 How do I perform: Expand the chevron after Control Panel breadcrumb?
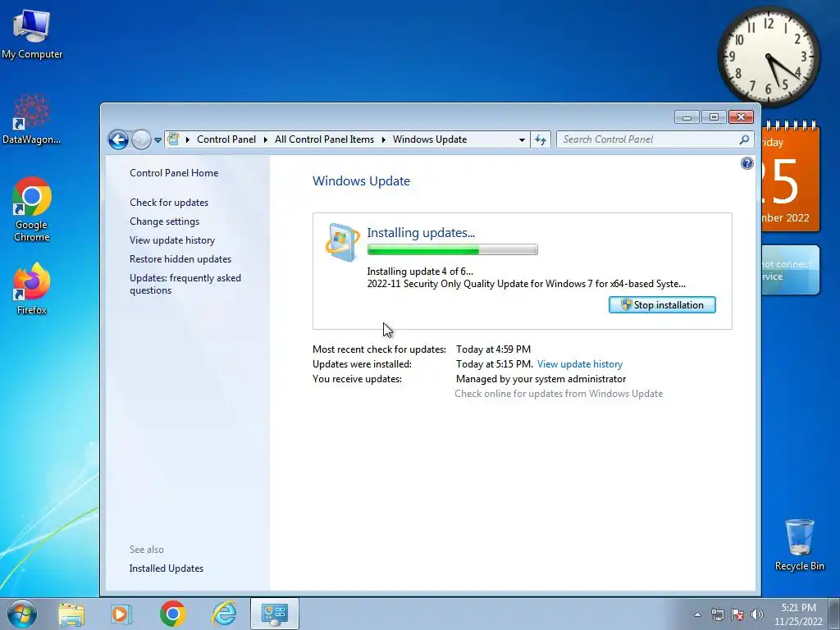[x=265, y=139]
